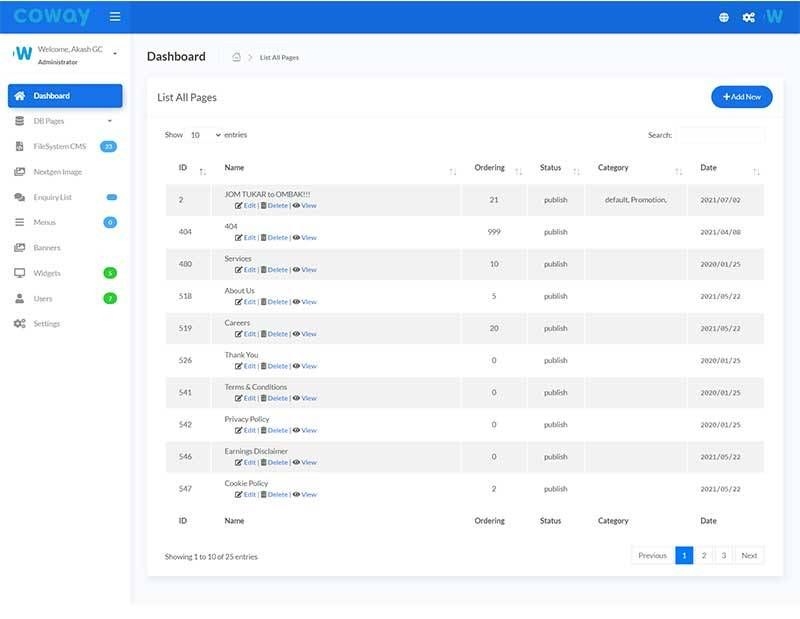
Task: Open the entries per page dropdown
Action: [205, 135]
